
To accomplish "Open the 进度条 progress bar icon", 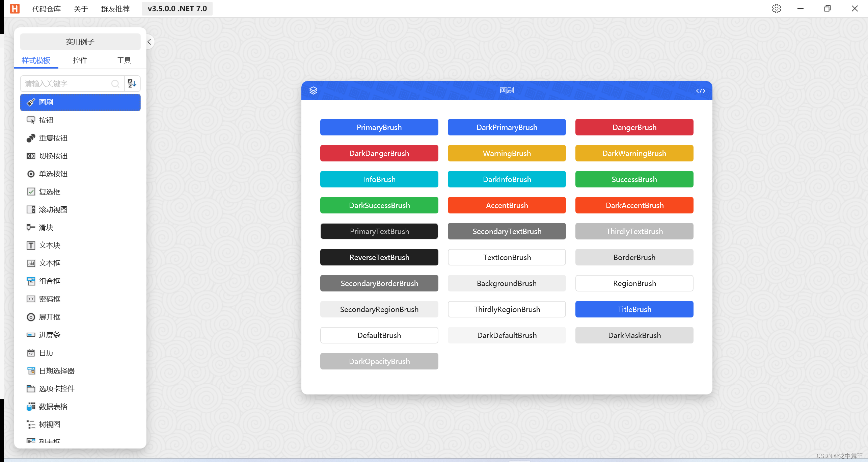I will coord(31,335).
